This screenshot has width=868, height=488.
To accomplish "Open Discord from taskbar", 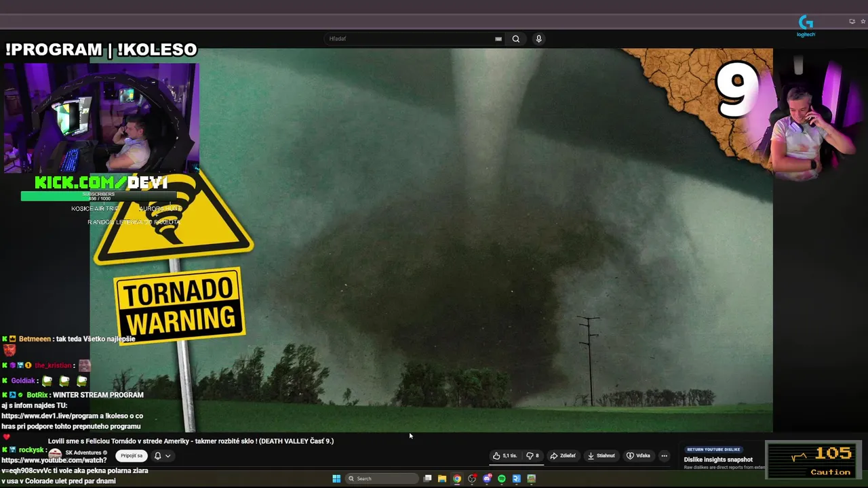I will pos(487,479).
